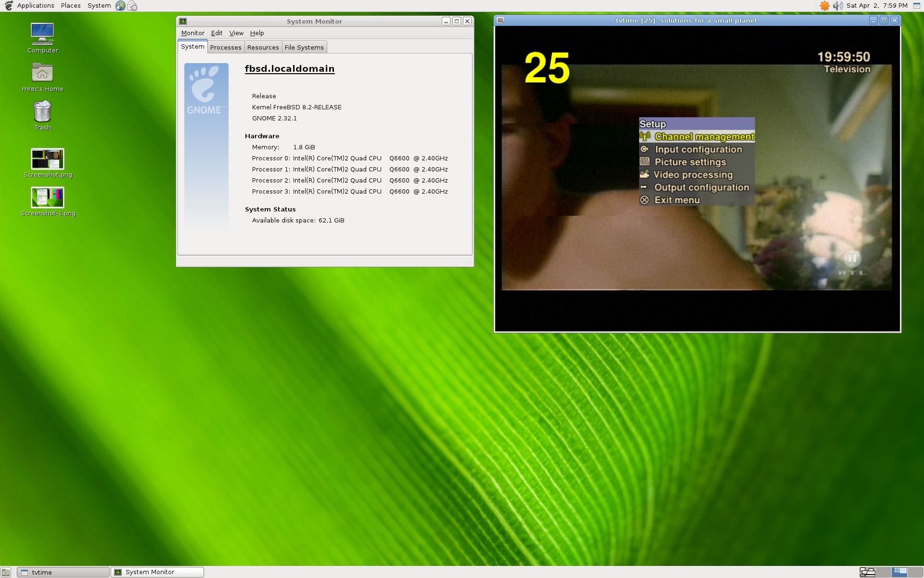Choose Input configuration in tvtime Setup
This screenshot has height=578, width=924.
(x=696, y=149)
